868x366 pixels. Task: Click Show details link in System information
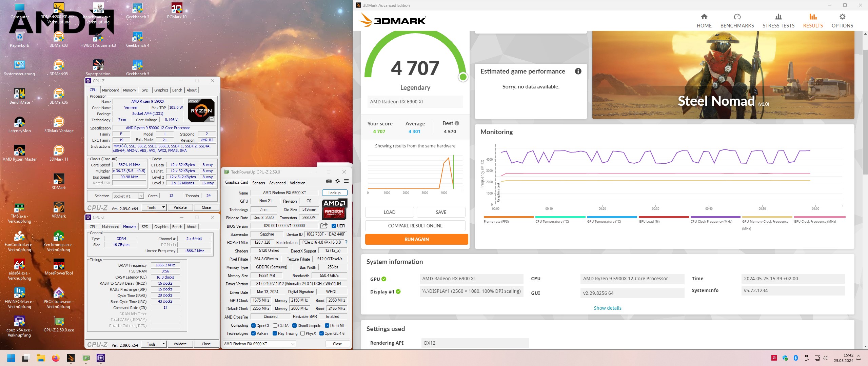607,308
